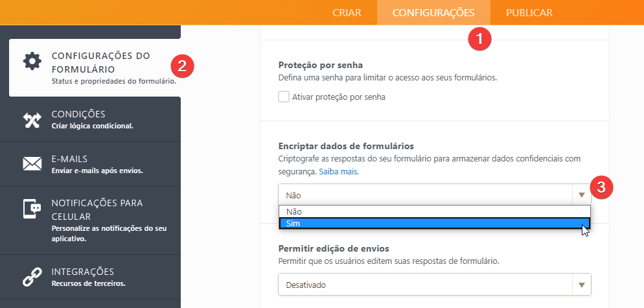Click the Condições crossed-arrows icon

point(32,120)
